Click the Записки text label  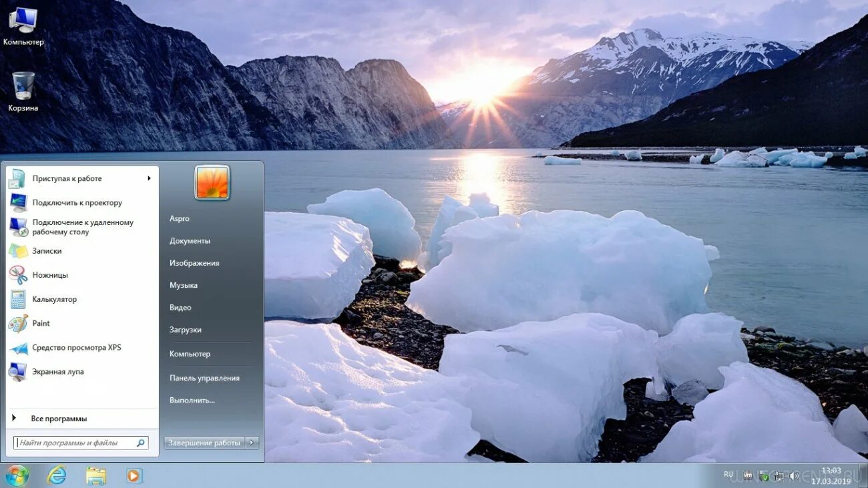tap(47, 251)
